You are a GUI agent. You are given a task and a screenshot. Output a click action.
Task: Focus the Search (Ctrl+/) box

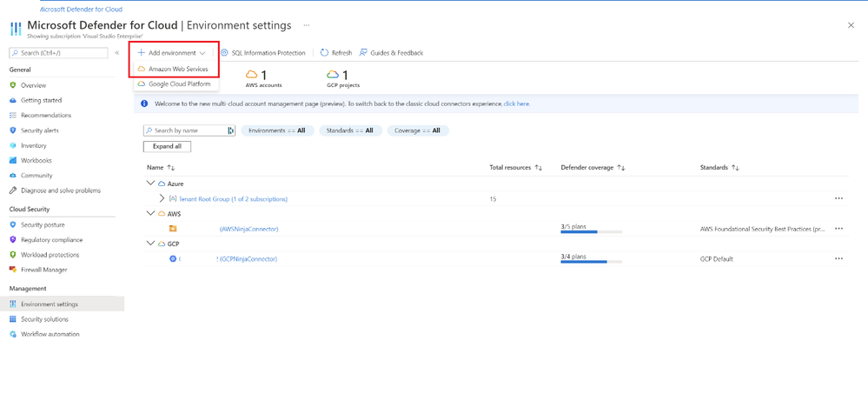click(59, 53)
